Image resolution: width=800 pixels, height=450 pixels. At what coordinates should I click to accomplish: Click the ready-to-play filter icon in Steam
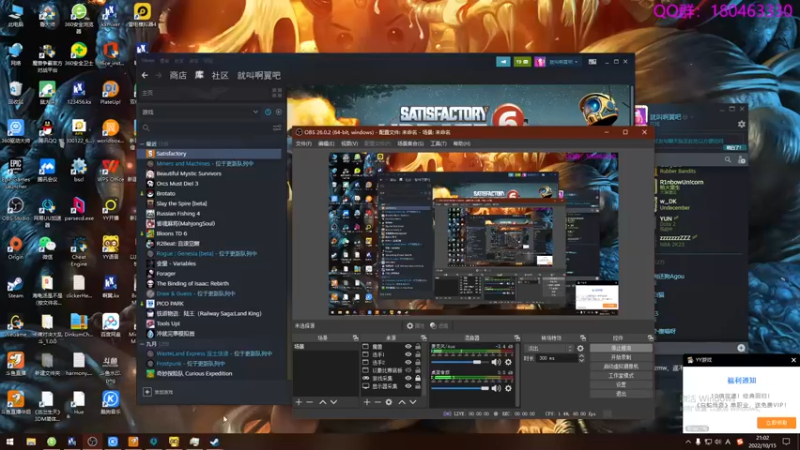[x=279, y=112]
